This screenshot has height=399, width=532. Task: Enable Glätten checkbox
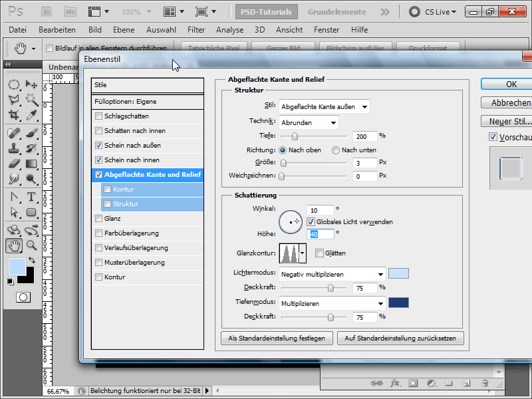[319, 253]
